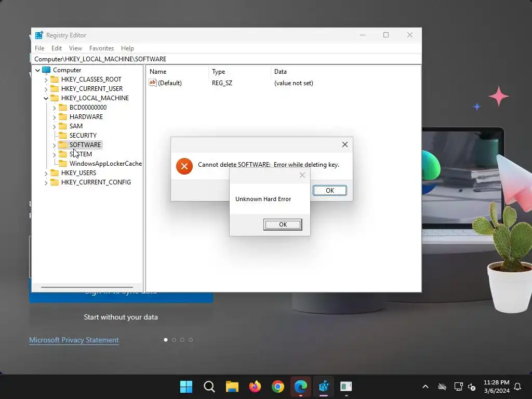This screenshot has width=532, height=399.
Task: Open the Microsoft Privacy Statement link
Action: click(74, 340)
